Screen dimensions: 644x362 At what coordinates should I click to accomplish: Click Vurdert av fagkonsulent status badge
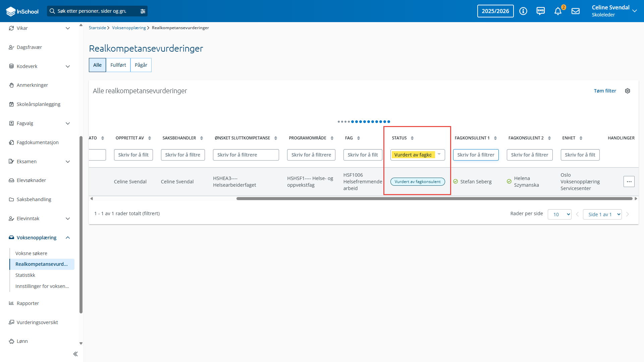pyautogui.click(x=418, y=182)
